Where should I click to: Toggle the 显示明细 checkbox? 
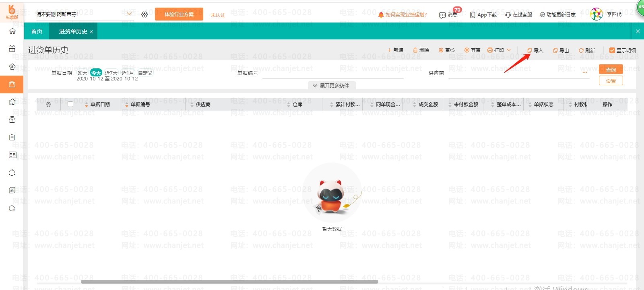point(612,50)
